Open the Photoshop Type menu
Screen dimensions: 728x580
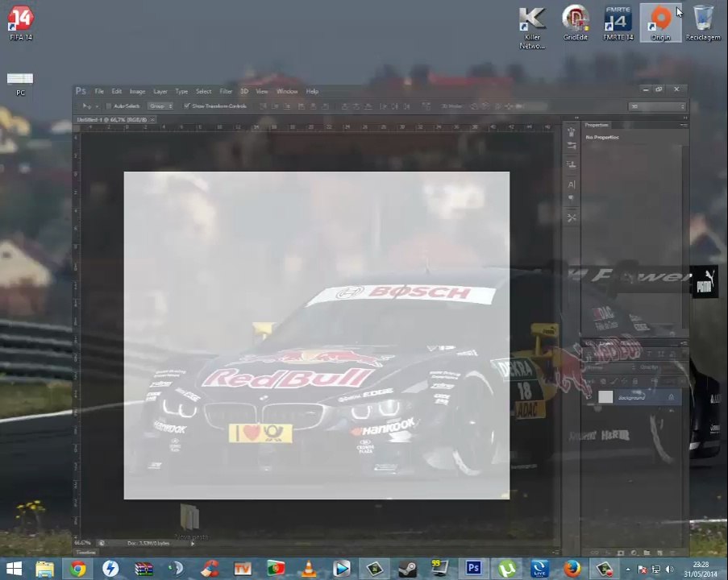pos(181,91)
